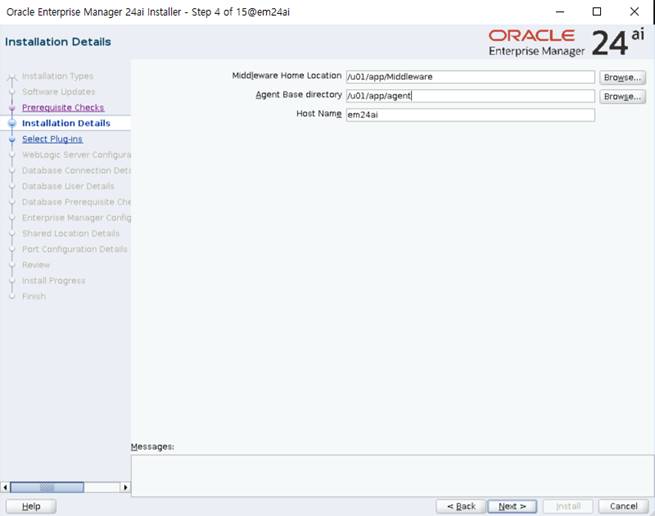Click the Enterprise Manager Configuration step text
655x516 pixels.
click(x=76, y=218)
